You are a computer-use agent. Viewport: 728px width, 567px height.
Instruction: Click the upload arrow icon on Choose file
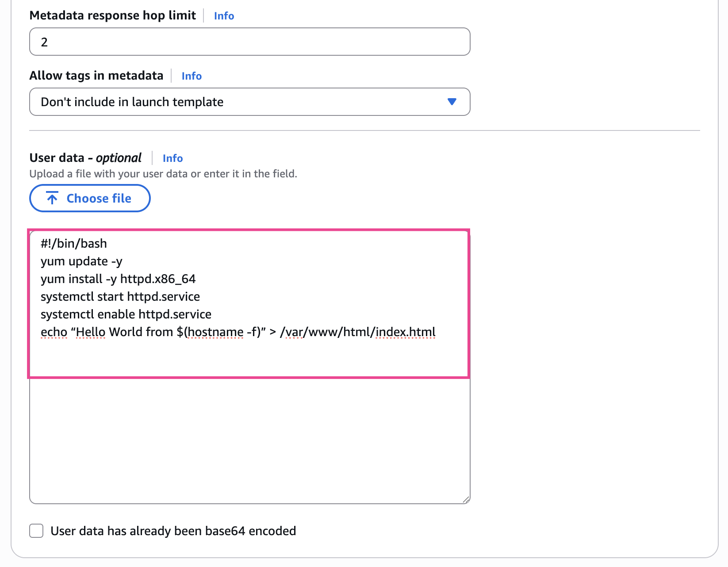pos(52,199)
